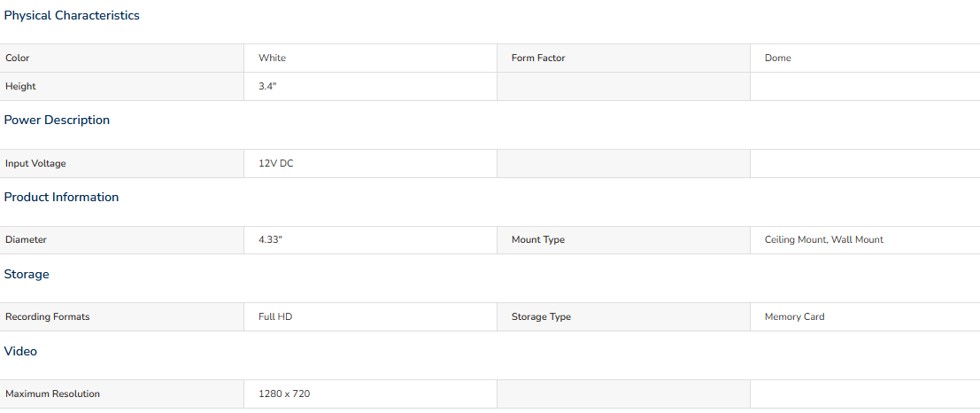Click the White color value
The height and width of the screenshot is (413, 980).
pos(272,58)
